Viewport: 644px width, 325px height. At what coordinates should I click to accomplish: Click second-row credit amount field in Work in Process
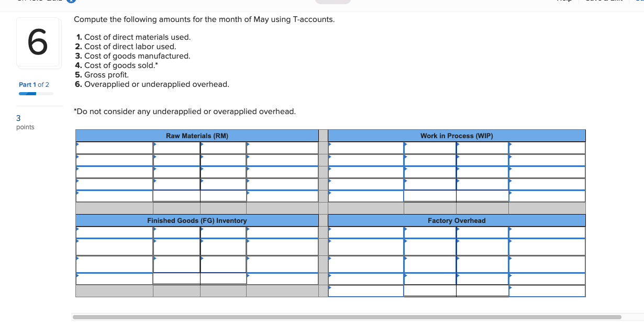(482, 160)
